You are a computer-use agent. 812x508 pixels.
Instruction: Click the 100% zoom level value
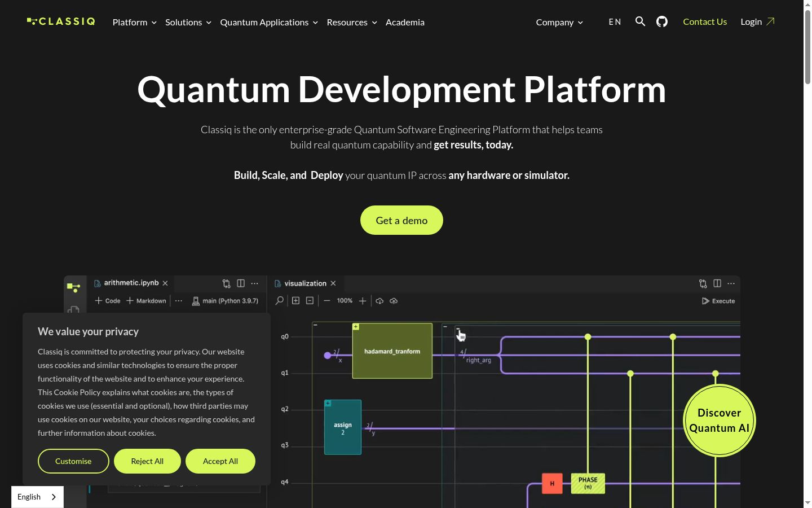pyautogui.click(x=345, y=301)
